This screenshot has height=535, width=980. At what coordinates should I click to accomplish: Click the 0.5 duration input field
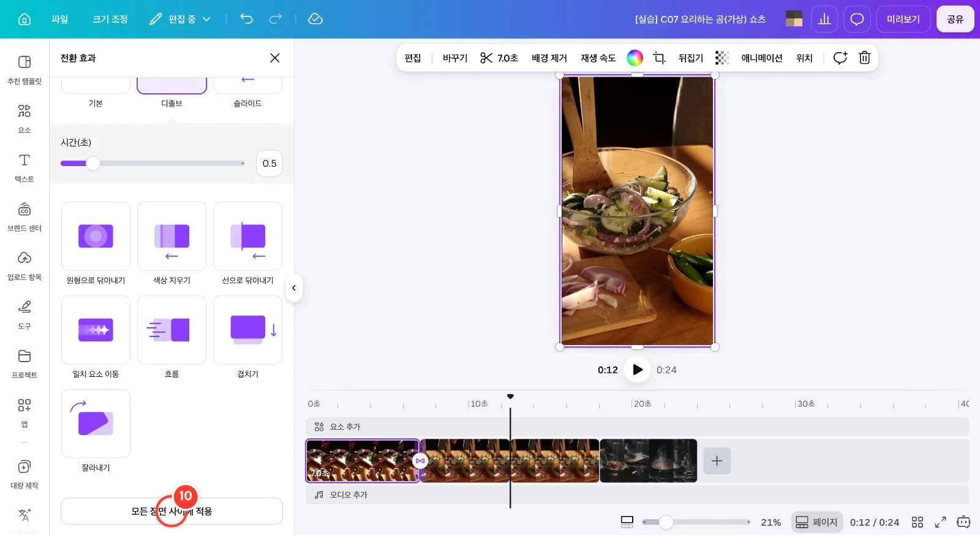pos(269,163)
